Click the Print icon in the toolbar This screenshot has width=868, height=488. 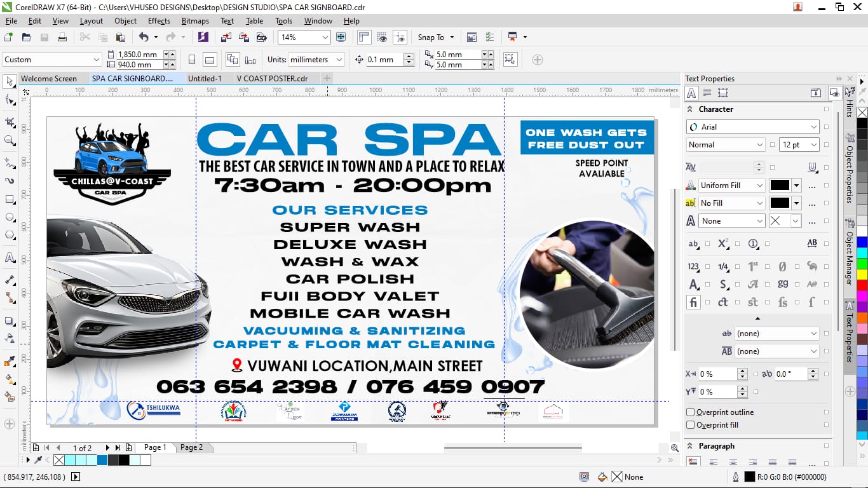[62, 37]
